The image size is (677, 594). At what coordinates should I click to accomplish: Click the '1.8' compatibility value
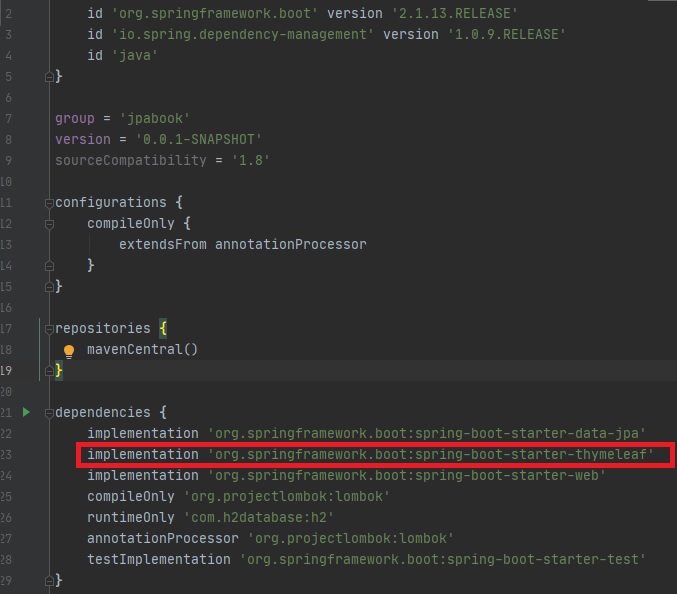point(250,161)
